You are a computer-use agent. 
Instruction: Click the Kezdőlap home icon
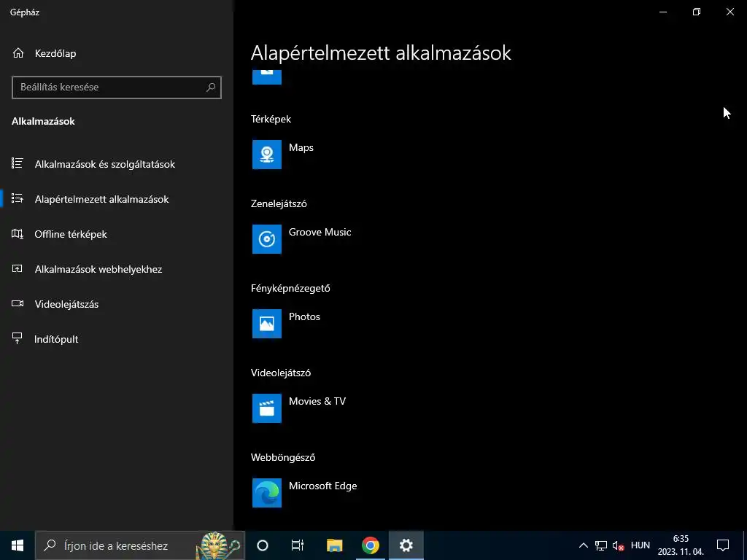point(18,52)
